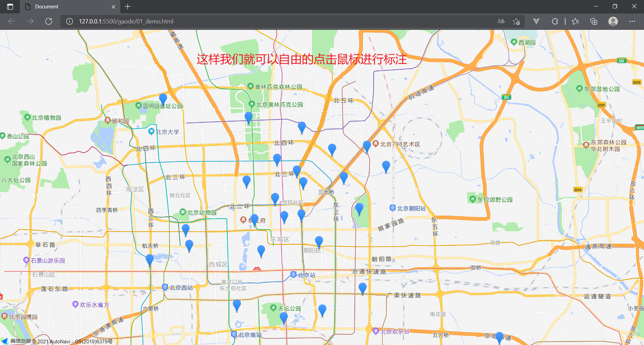Minimize the browser window
This screenshot has height=345, width=644.
(x=596, y=6)
